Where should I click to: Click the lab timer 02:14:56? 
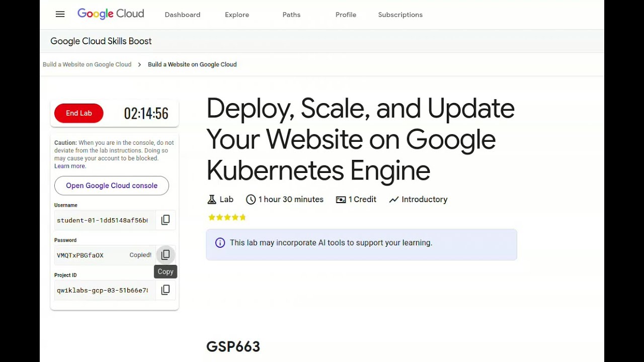tap(146, 114)
